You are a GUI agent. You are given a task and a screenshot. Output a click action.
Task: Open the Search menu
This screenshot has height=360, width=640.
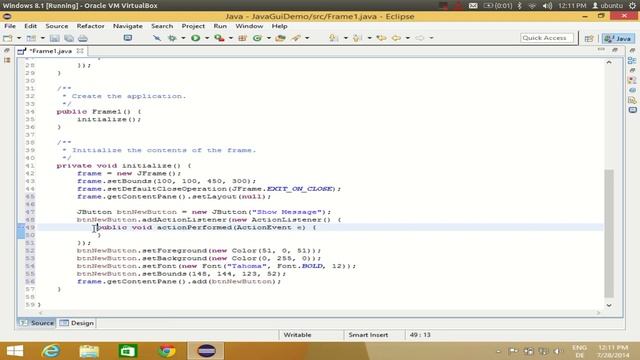click(162, 26)
